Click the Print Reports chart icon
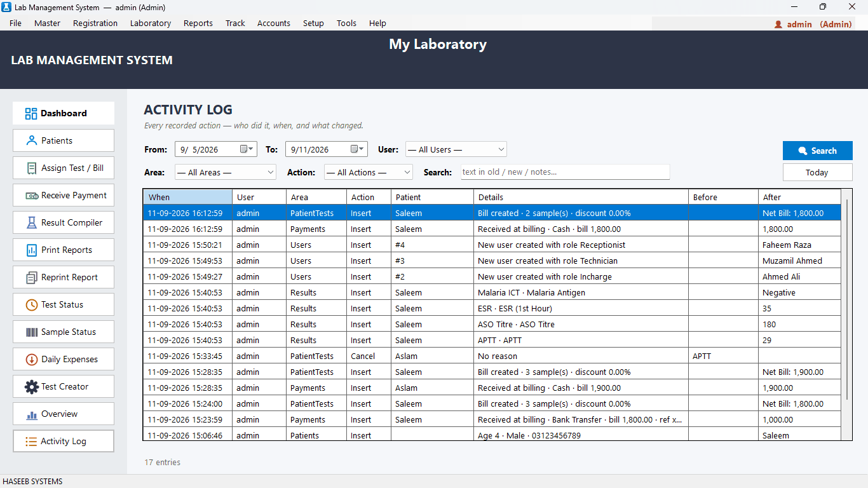Image resolution: width=868 pixels, height=488 pixels. click(x=32, y=250)
